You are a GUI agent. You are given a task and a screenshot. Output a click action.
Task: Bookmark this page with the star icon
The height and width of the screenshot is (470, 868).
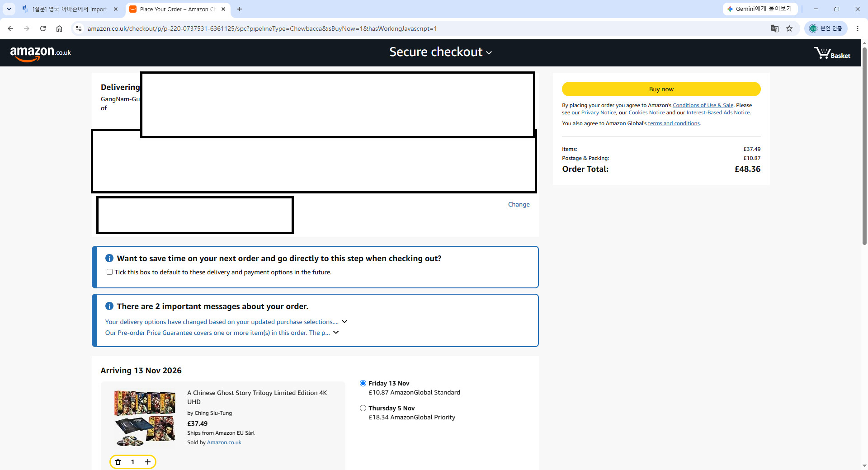click(789, 28)
